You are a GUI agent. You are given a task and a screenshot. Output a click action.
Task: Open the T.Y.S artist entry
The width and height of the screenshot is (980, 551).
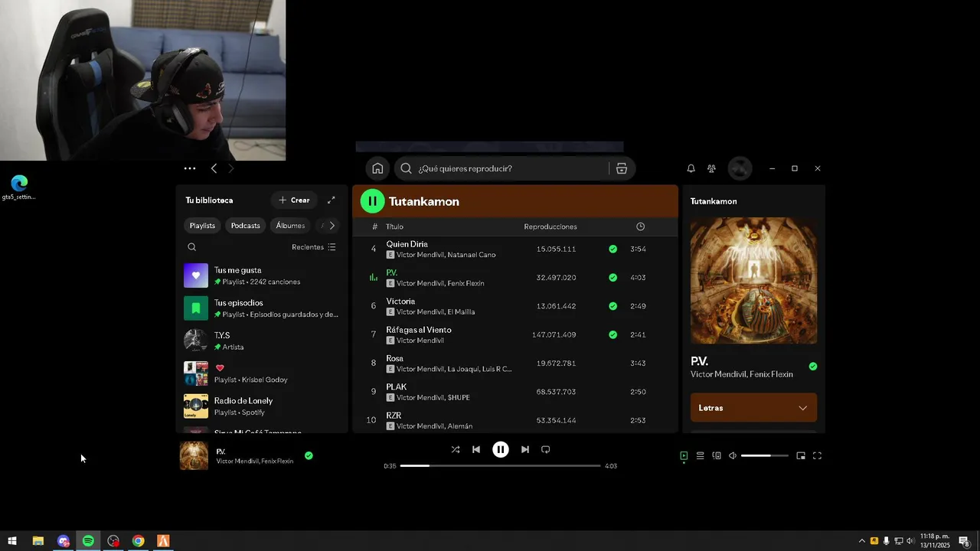coord(262,341)
